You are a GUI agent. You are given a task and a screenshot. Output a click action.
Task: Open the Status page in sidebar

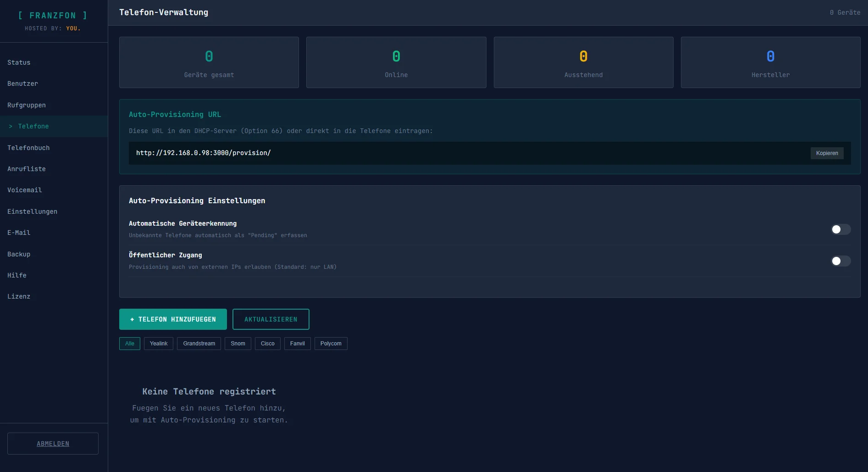[19, 62]
